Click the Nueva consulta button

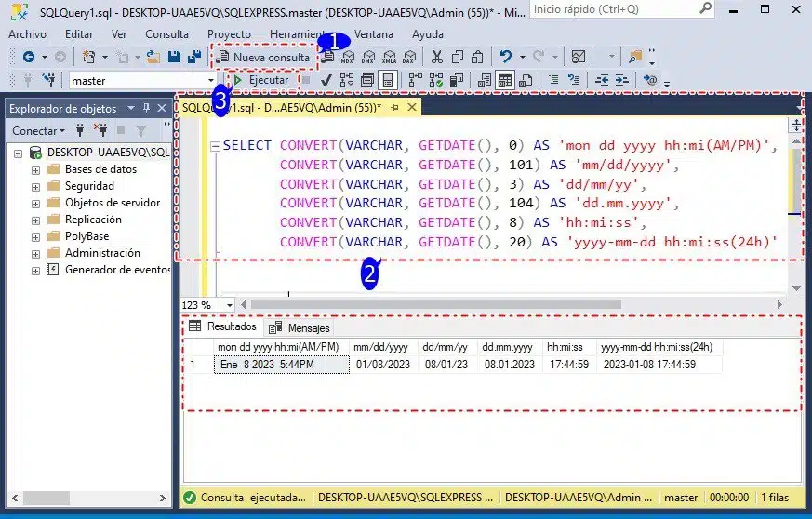(x=263, y=57)
